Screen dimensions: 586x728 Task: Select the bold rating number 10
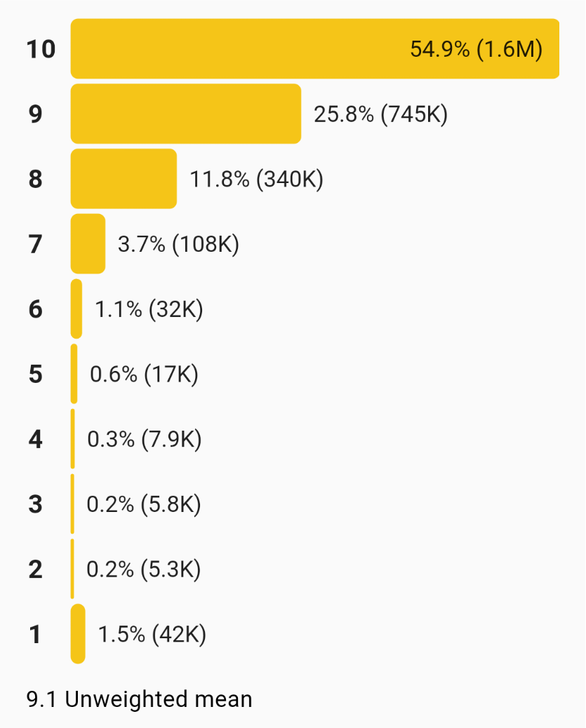click(x=41, y=50)
